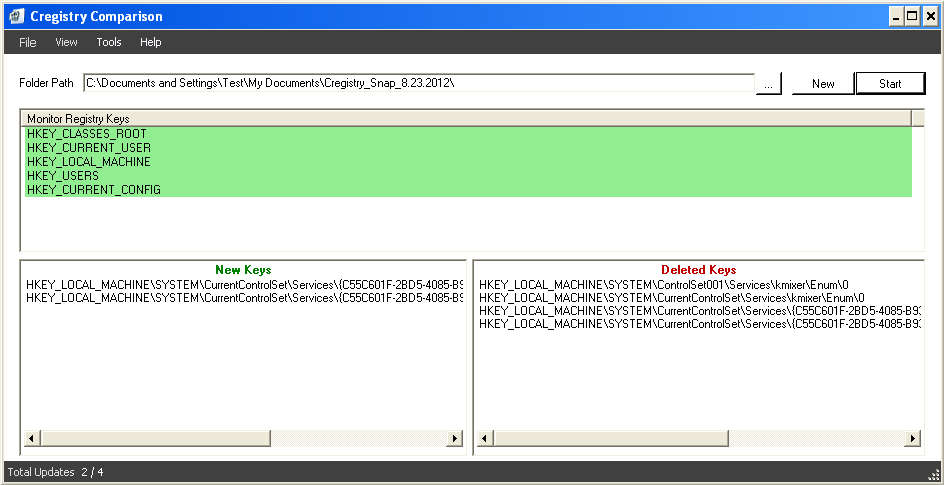The width and height of the screenshot is (944, 485).
Task: Click the Folder Path input field
Action: pos(419,83)
